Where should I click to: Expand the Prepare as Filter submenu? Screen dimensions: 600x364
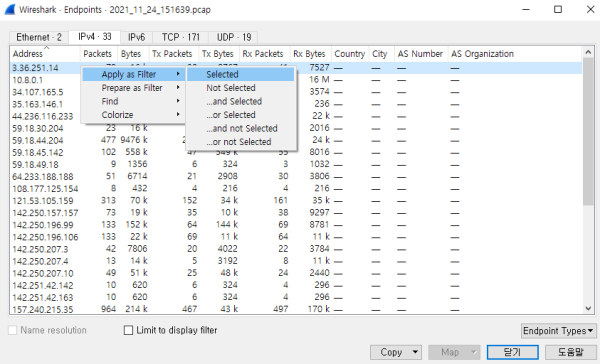(x=133, y=88)
